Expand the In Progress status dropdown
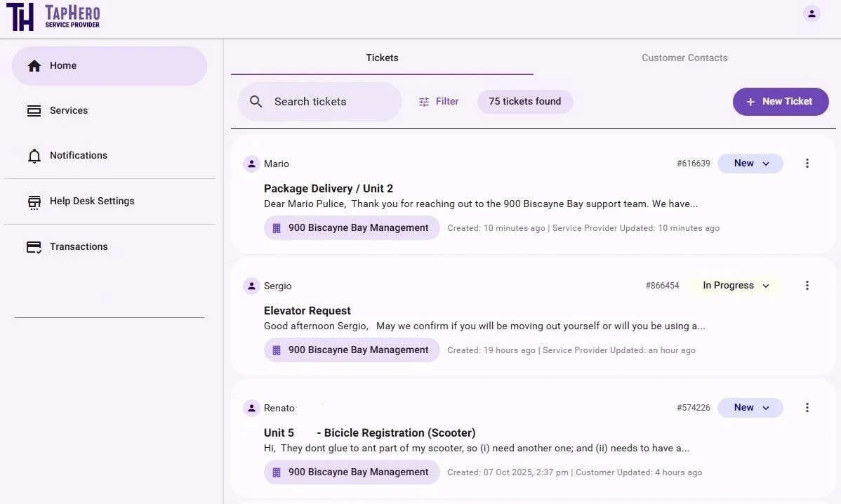Image resolution: width=841 pixels, height=504 pixels. pyautogui.click(x=735, y=285)
